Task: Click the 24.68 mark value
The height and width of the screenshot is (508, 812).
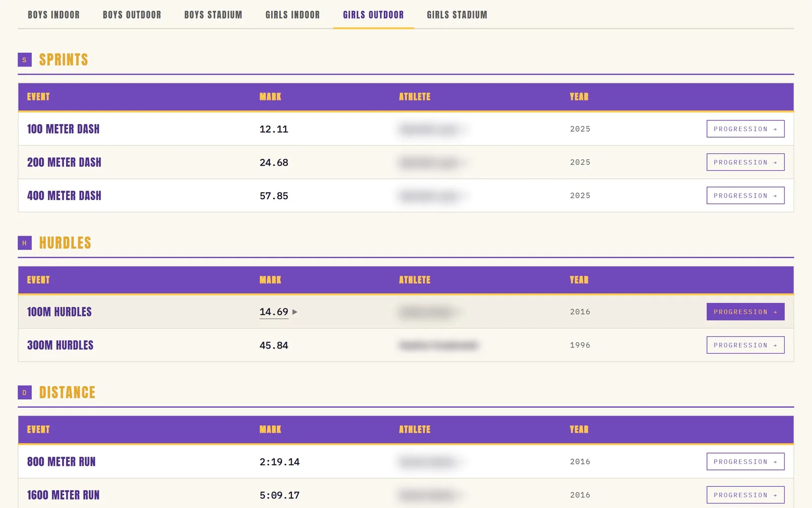Action: [x=274, y=163]
